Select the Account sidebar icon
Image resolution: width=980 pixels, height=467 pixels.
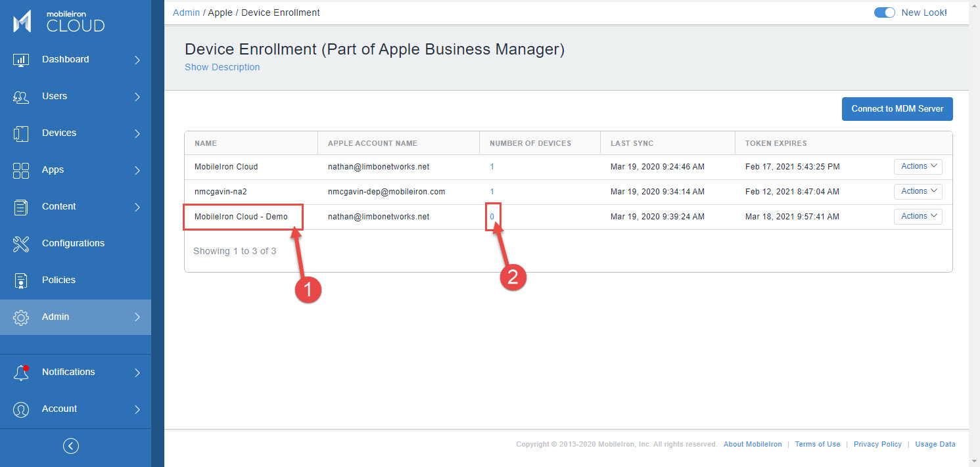(x=20, y=409)
